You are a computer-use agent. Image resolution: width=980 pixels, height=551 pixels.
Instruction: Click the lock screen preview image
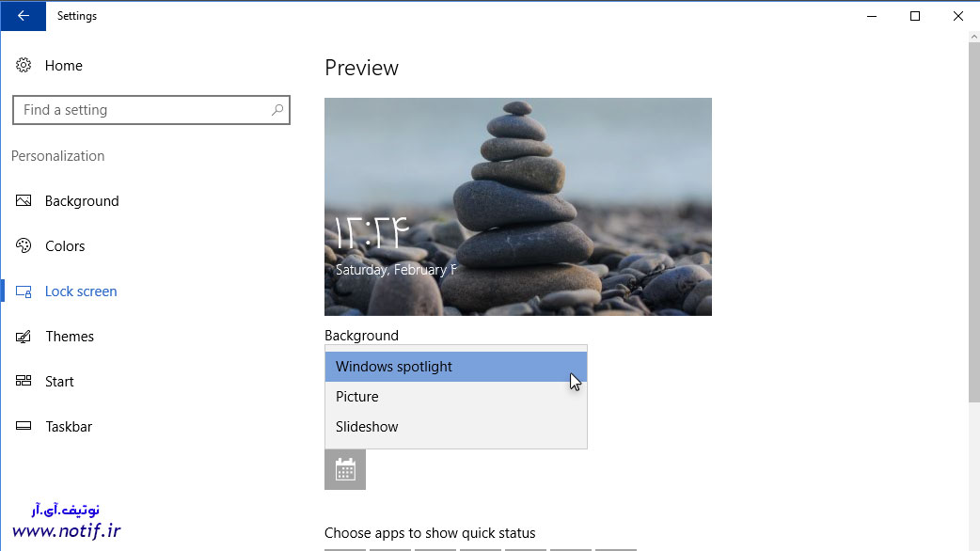point(517,207)
